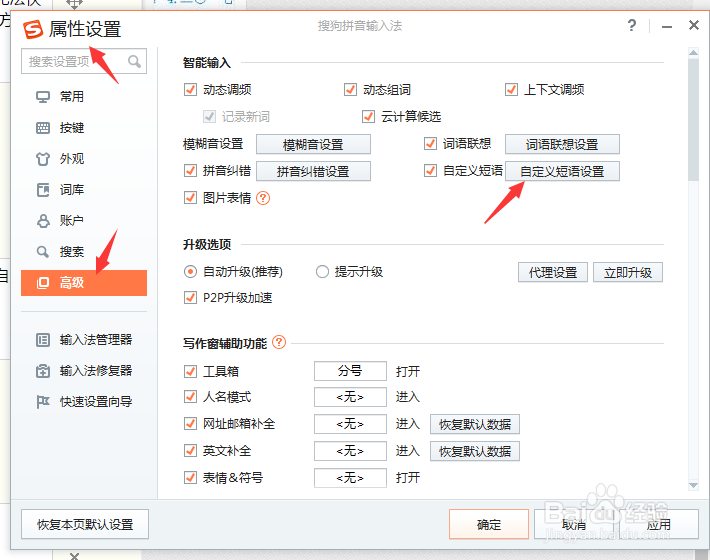This screenshot has height=560, width=710.
Task: Click the keyboard icon beside 按键
Action: pyautogui.click(x=43, y=128)
